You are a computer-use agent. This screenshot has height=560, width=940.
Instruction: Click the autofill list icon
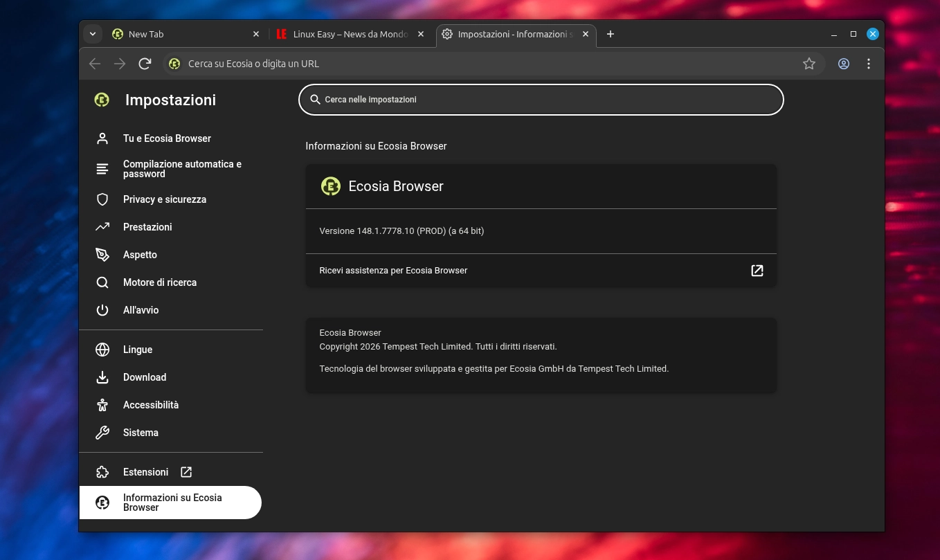point(102,169)
